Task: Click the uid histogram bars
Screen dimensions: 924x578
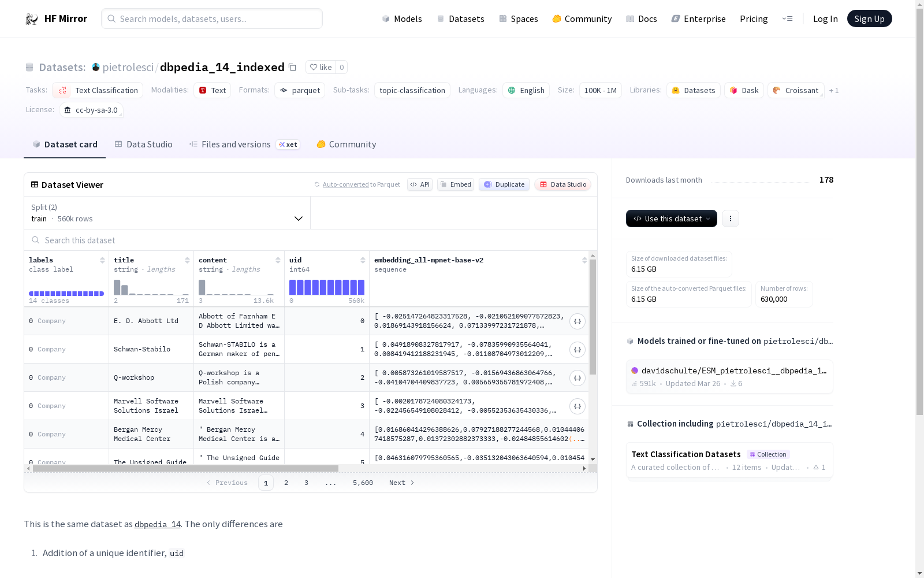Action: click(x=327, y=287)
